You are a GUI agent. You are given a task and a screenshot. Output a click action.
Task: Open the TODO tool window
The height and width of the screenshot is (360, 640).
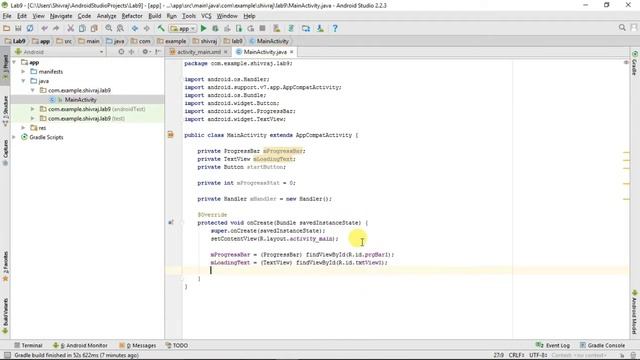click(177, 345)
